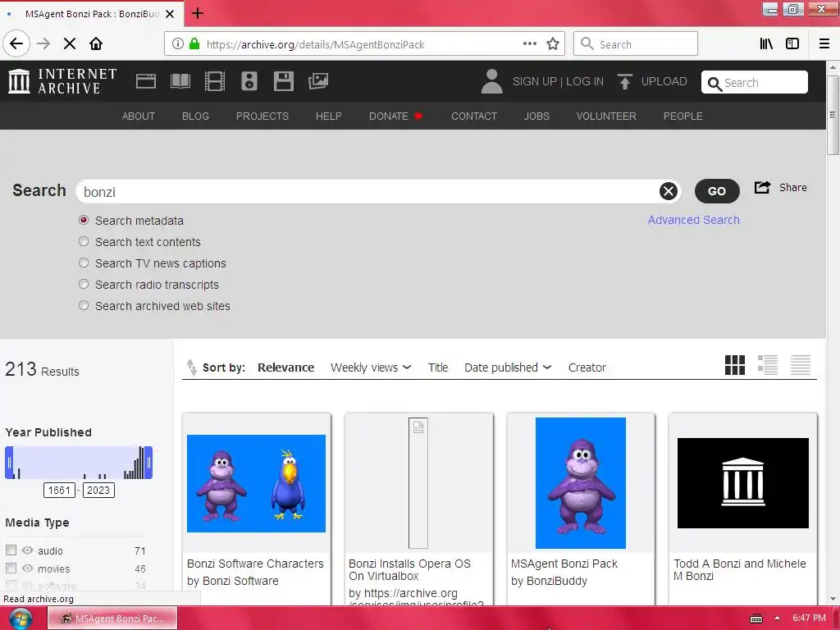
Task: Switch to tile grid view
Action: pyautogui.click(x=734, y=365)
